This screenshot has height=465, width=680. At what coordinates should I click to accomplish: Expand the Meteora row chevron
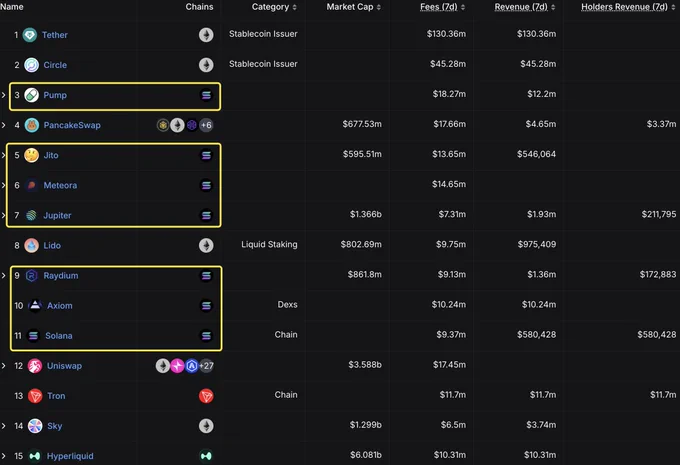pyautogui.click(x=3, y=185)
